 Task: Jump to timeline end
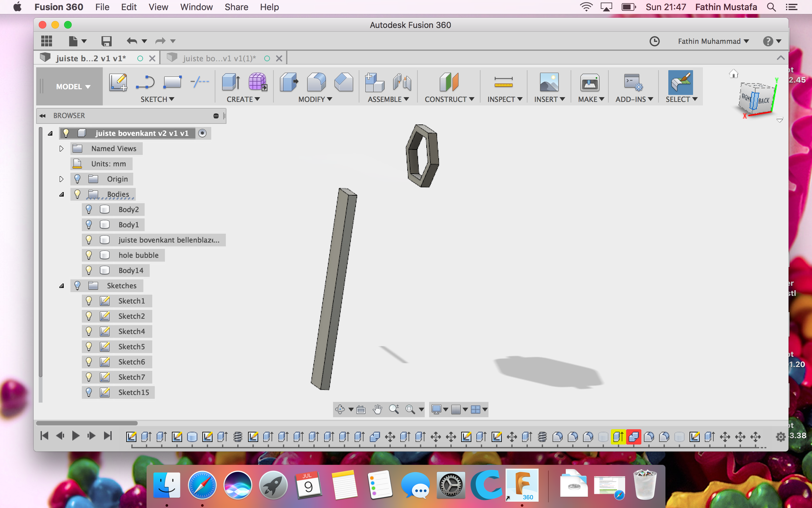(108, 436)
